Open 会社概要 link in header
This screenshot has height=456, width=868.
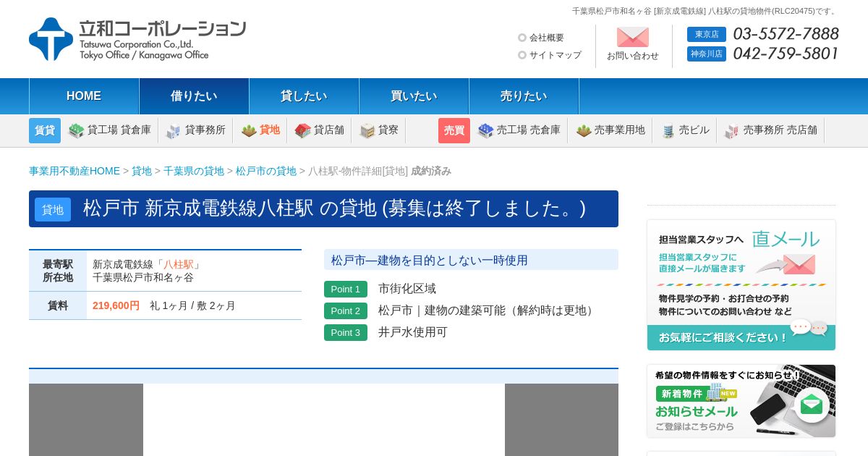[x=547, y=38]
